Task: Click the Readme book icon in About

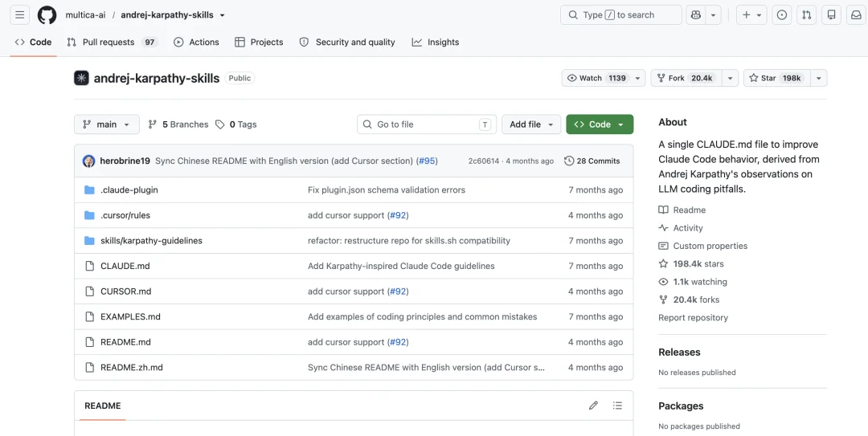Action: coord(663,210)
